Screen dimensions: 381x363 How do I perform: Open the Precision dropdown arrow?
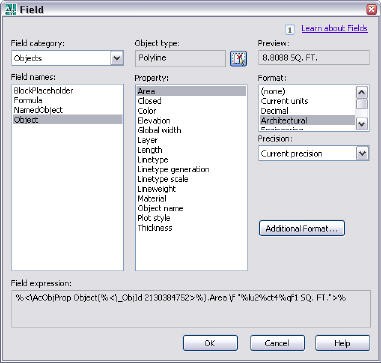[362, 154]
